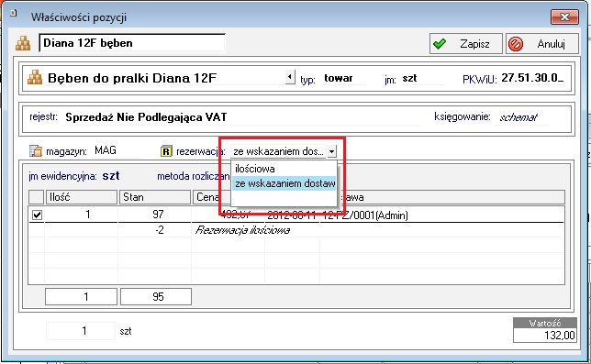Click the PKWiU code 27.51.30.0

click(532, 78)
